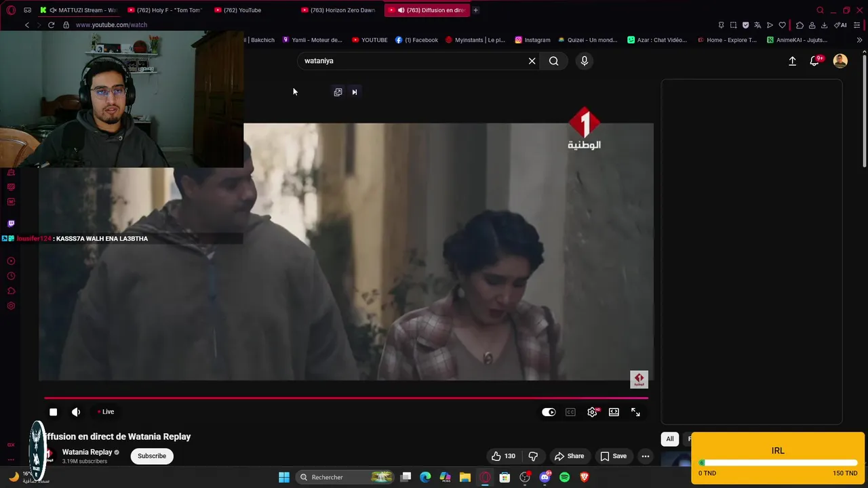
Task: Open the video settings gear
Action: 592,412
